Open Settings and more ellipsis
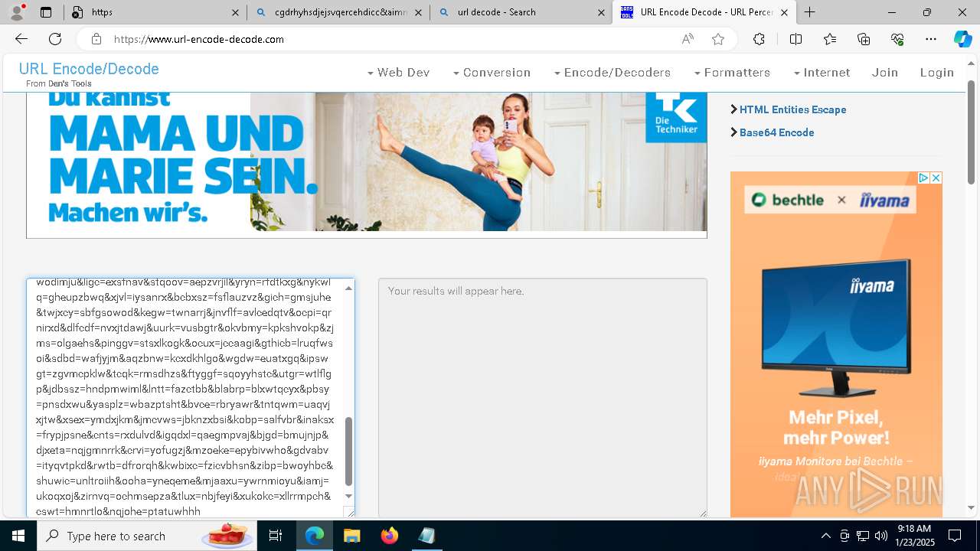Viewport: 980px width, 551px height. (931, 39)
